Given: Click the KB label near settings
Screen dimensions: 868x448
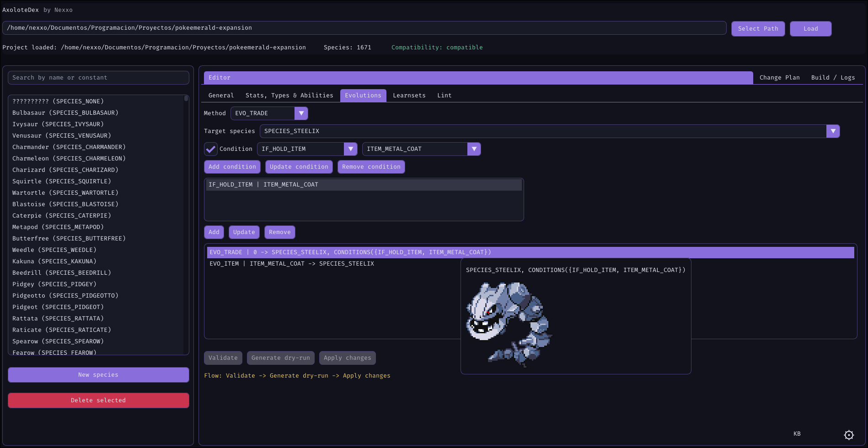Looking at the screenshot, I should click(x=797, y=434).
